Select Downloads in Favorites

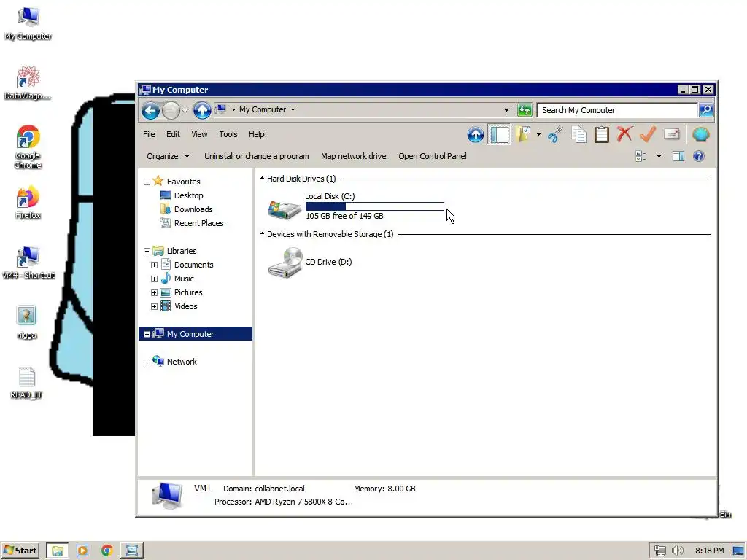(x=193, y=209)
